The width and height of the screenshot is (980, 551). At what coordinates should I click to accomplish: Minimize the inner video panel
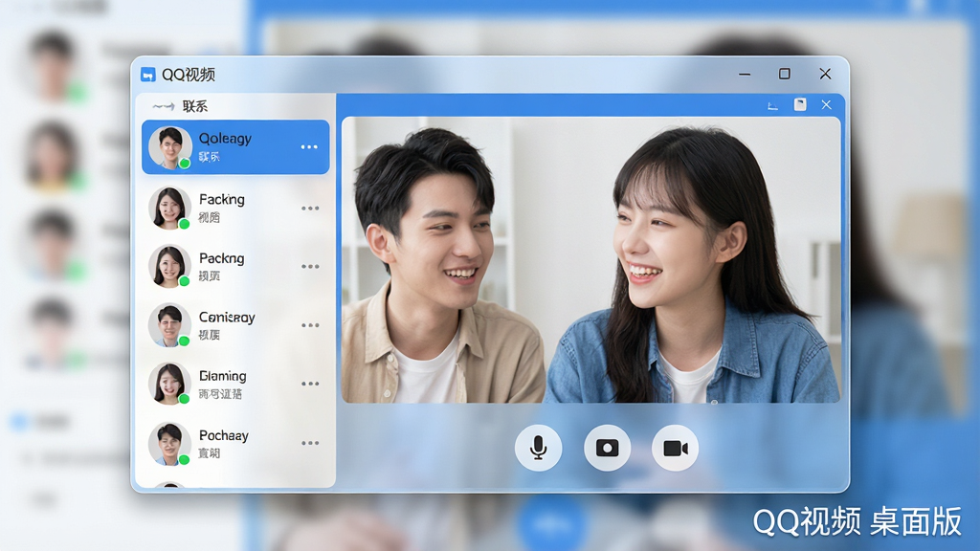tap(772, 105)
